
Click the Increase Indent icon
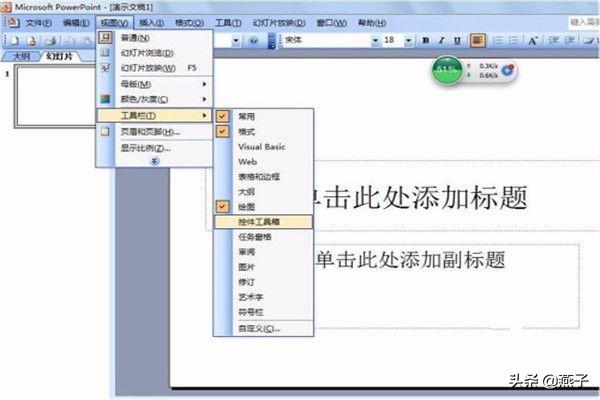(x=570, y=40)
